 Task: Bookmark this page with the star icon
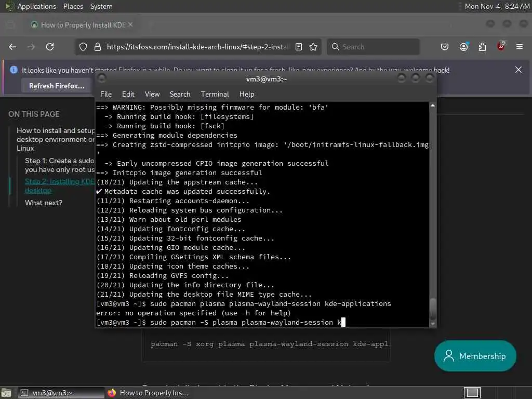point(313,47)
